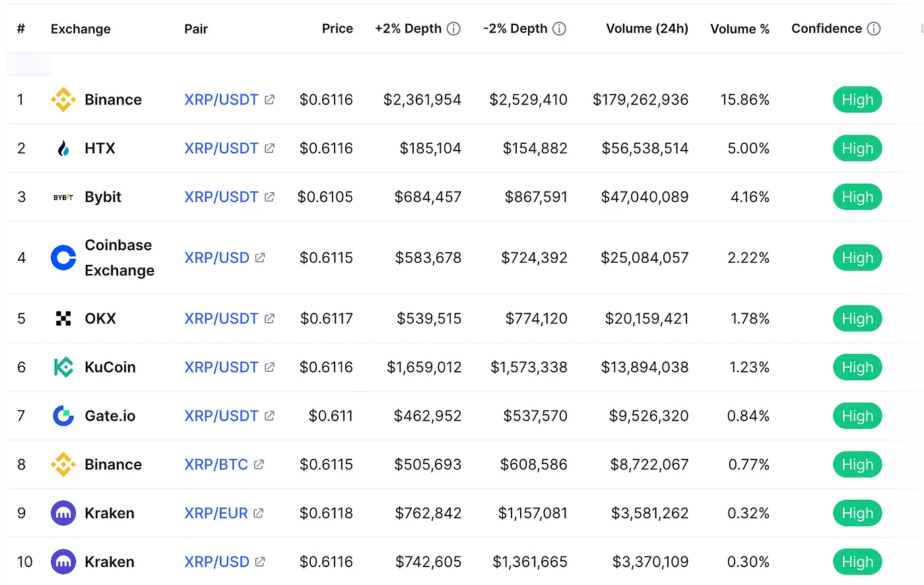
Task: Open the +2% Depth info tooltip
Action: pyautogui.click(x=453, y=28)
